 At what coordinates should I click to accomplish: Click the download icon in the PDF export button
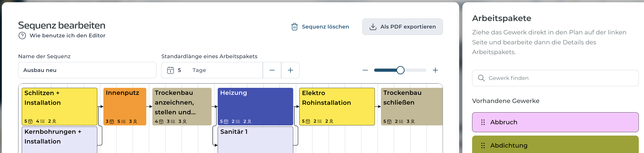[373, 27]
